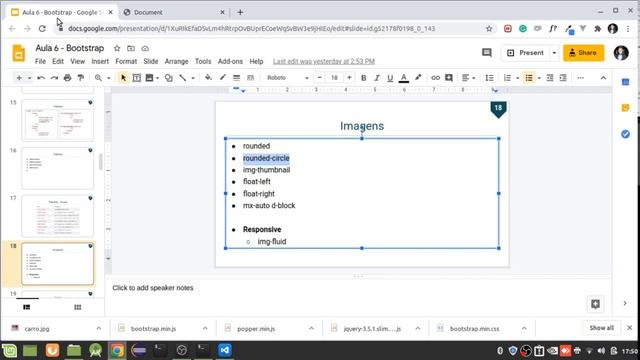Open Visual Studio Code from taskbar
Image resolution: width=640 pixels, height=360 pixels.
[x=224, y=350]
